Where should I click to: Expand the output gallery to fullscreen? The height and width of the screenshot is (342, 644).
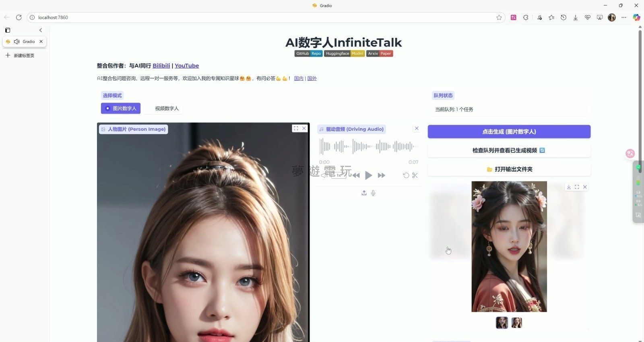click(577, 187)
